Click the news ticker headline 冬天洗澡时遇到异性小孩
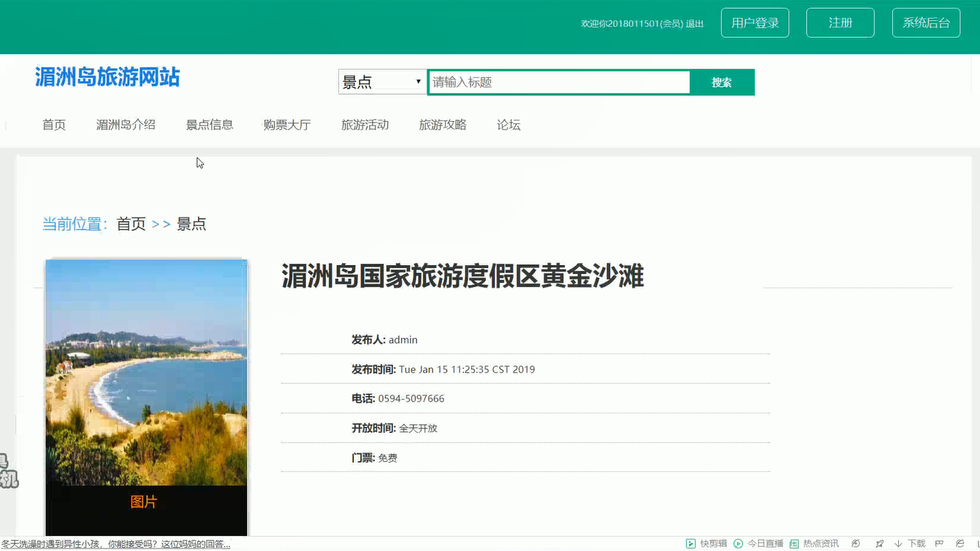 115,544
